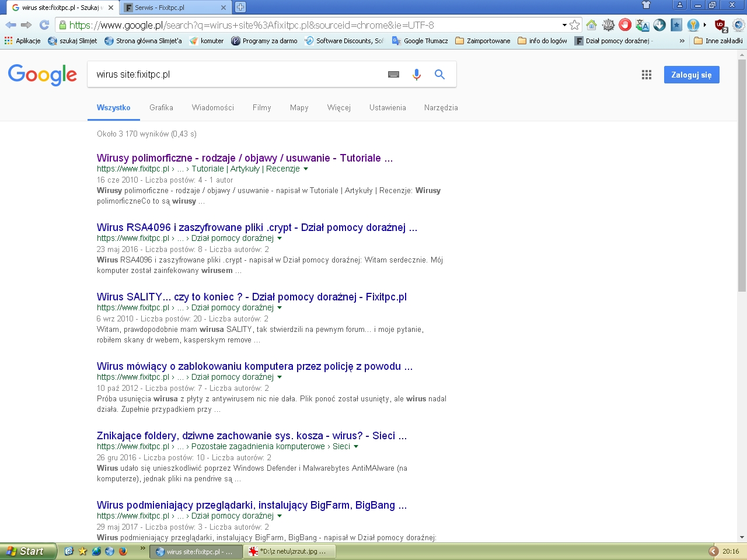
Task: Open the 'Google Tłumacz' bookmark
Action: 420,41
